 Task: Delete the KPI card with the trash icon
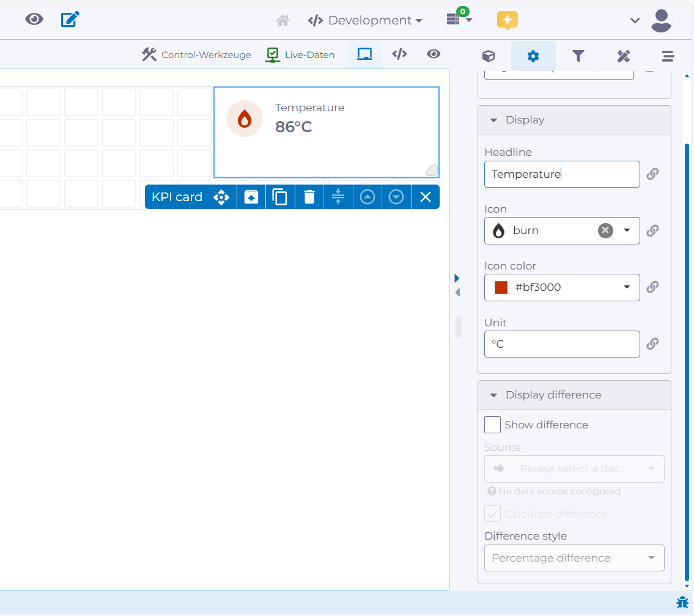point(309,196)
